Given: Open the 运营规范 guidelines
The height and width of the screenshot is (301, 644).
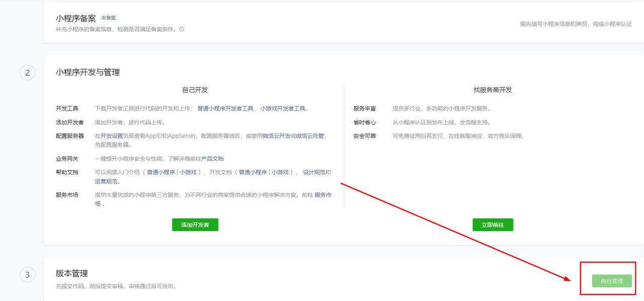Looking at the screenshot, I should (x=105, y=181).
